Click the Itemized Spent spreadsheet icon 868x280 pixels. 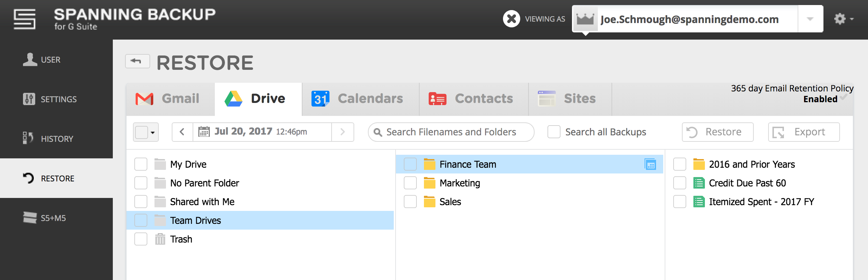click(699, 202)
